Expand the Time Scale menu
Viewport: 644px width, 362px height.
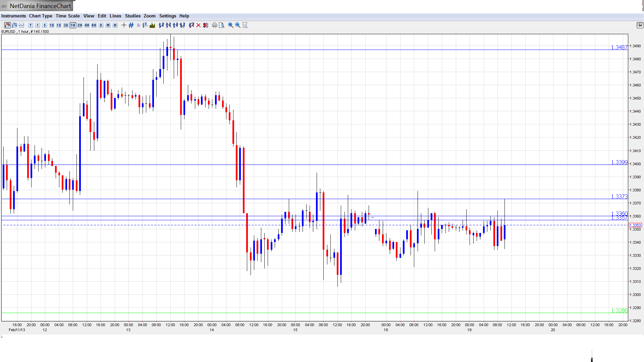point(67,16)
